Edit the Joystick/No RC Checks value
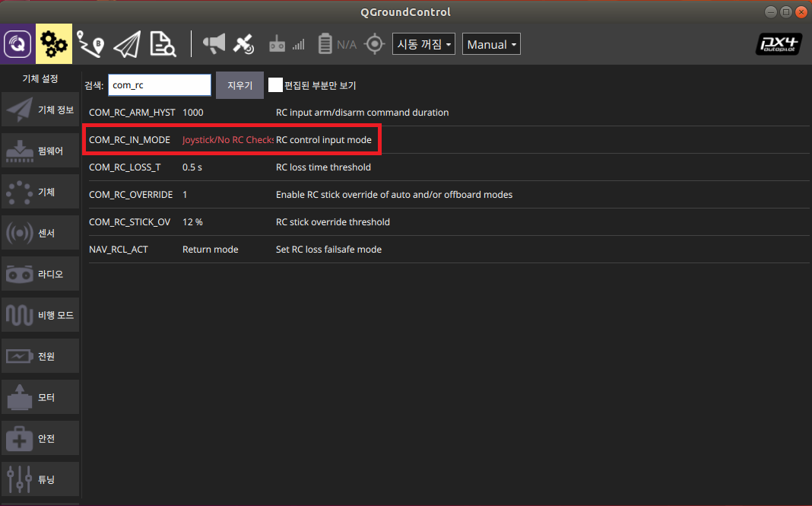 click(228, 140)
